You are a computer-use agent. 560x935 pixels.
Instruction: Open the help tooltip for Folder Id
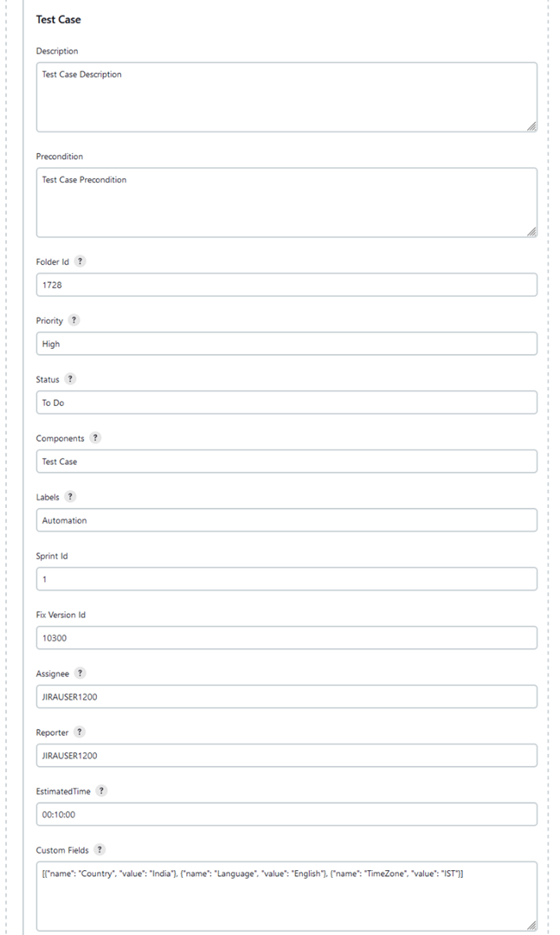click(80, 261)
